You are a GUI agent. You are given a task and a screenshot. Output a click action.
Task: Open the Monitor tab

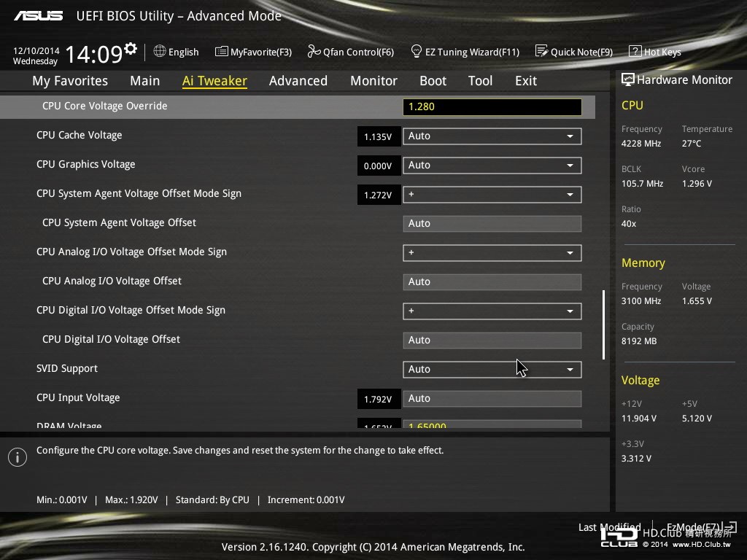[374, 81]
